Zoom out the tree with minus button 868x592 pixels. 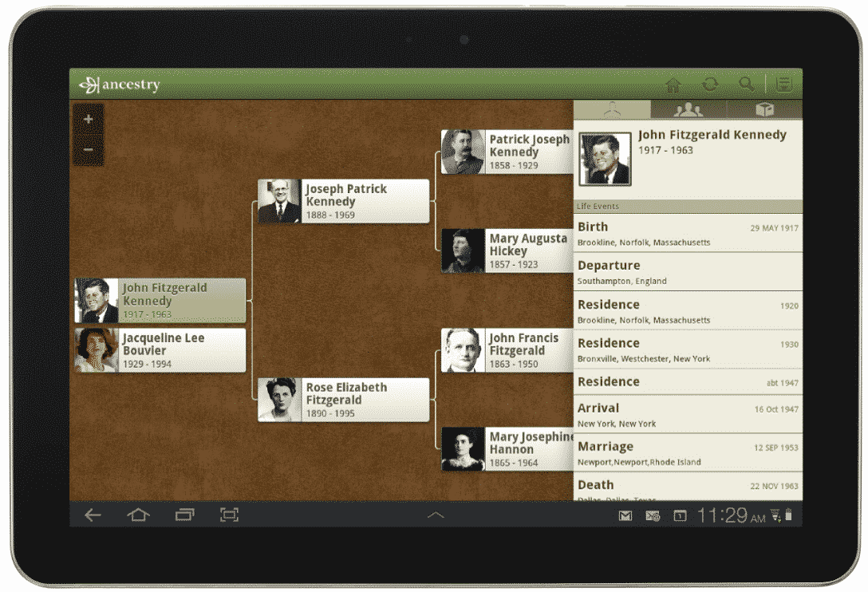[88, 150]
